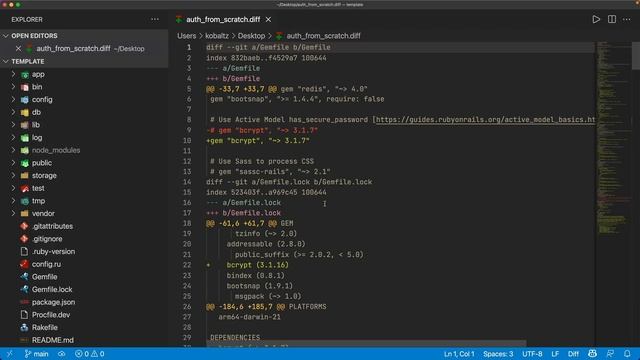Open the rubyonrails guides link
640x360 pixels.
pyautogui.click(x=485, y=120)
